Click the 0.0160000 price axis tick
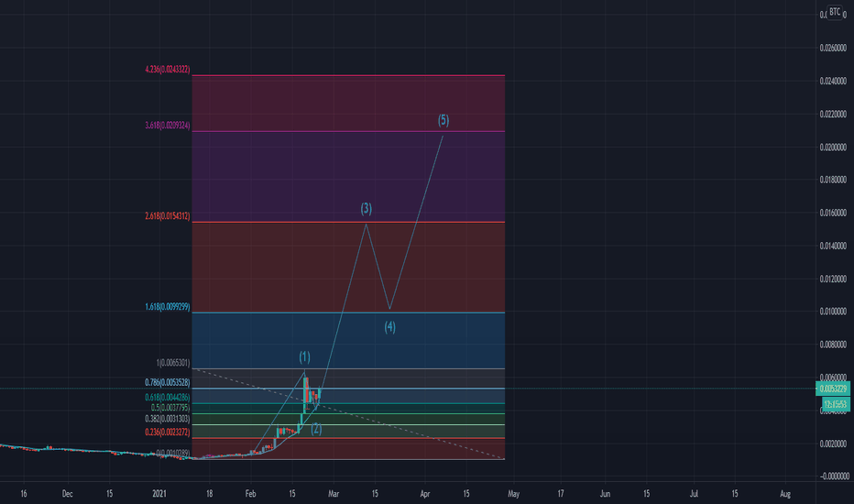Viewport: 854px width, 504px height. pyautogui.click(x=833, y=213)
